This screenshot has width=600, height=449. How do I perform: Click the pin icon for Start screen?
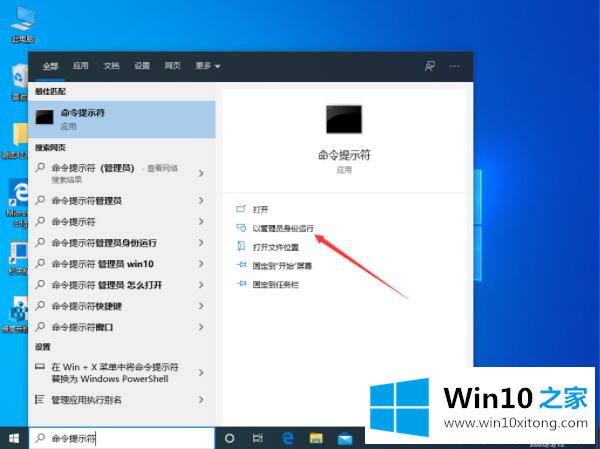point(241,265)
